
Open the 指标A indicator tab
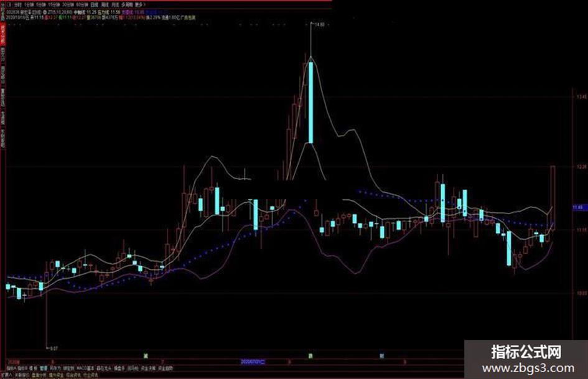(12, 368)
